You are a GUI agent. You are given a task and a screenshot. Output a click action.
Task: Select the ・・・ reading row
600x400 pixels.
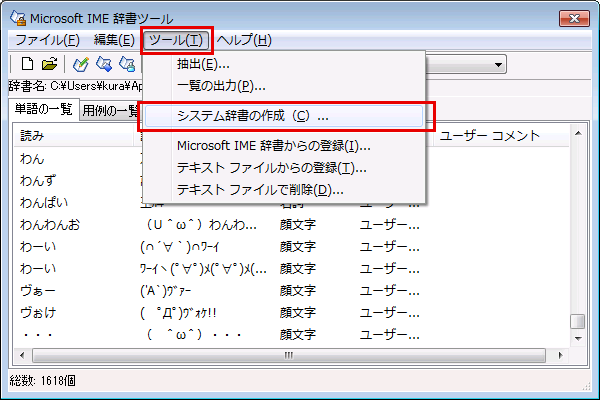tap(292, 335)
